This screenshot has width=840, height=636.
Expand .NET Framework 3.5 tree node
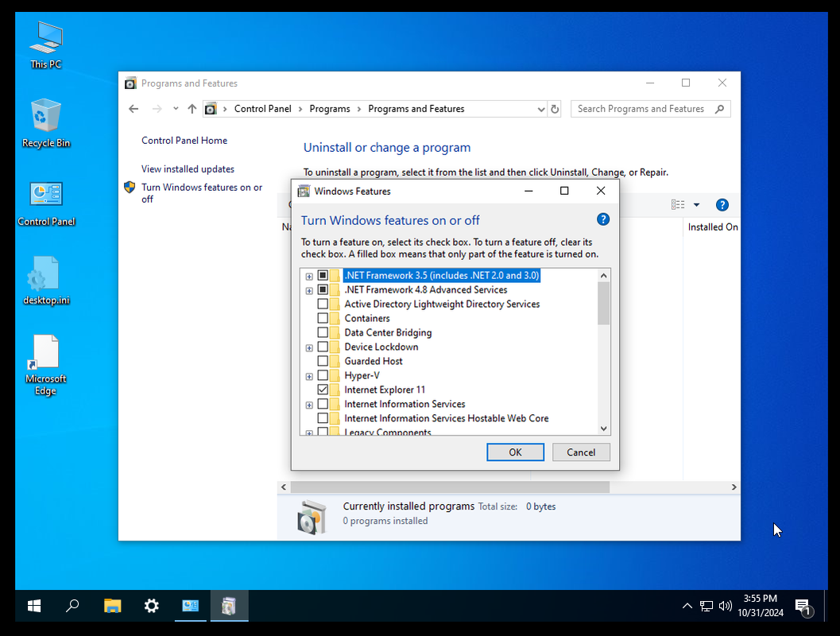tap(309, 277)
